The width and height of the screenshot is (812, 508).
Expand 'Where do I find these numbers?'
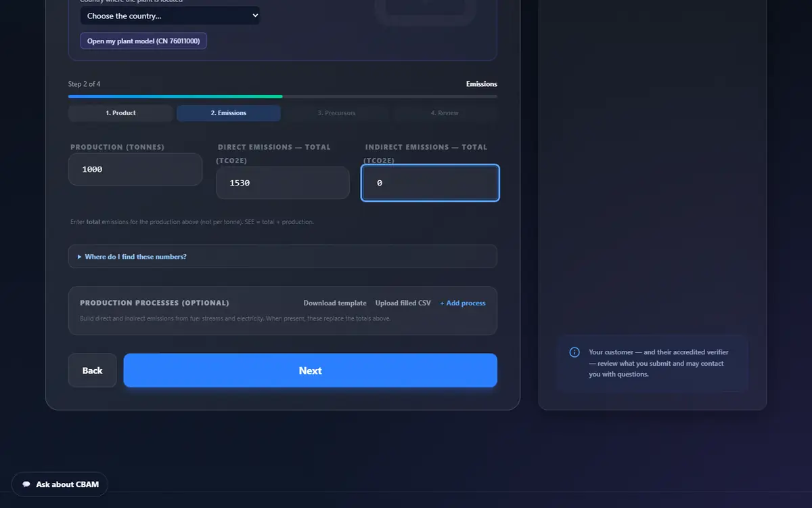tap(283, 257)
